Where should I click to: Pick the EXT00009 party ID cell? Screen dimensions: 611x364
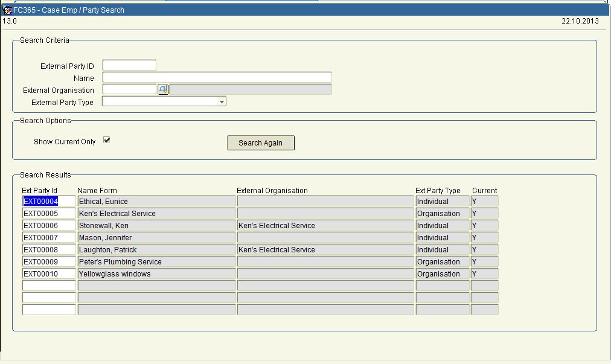point(48,262)
